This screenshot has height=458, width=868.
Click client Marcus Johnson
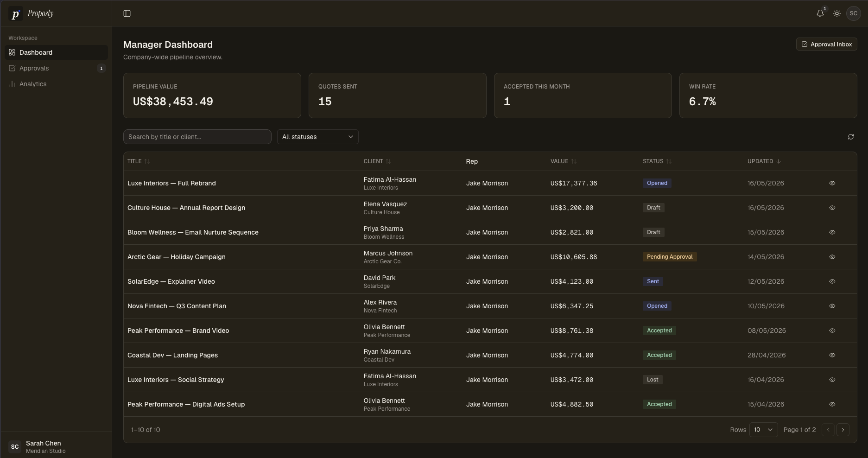coord(388,253)
